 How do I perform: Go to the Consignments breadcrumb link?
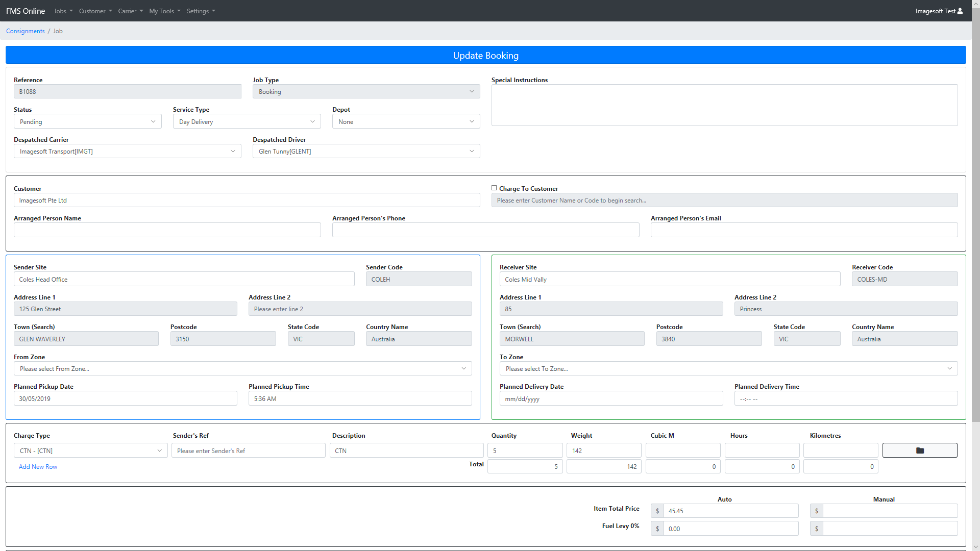tap(26, 31)
